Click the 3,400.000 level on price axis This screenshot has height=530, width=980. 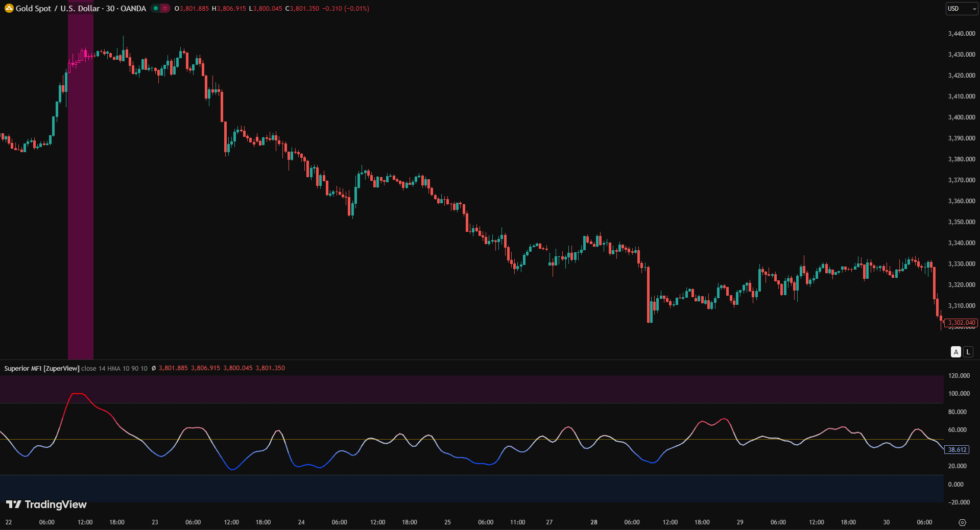click(x=961, y=117)
